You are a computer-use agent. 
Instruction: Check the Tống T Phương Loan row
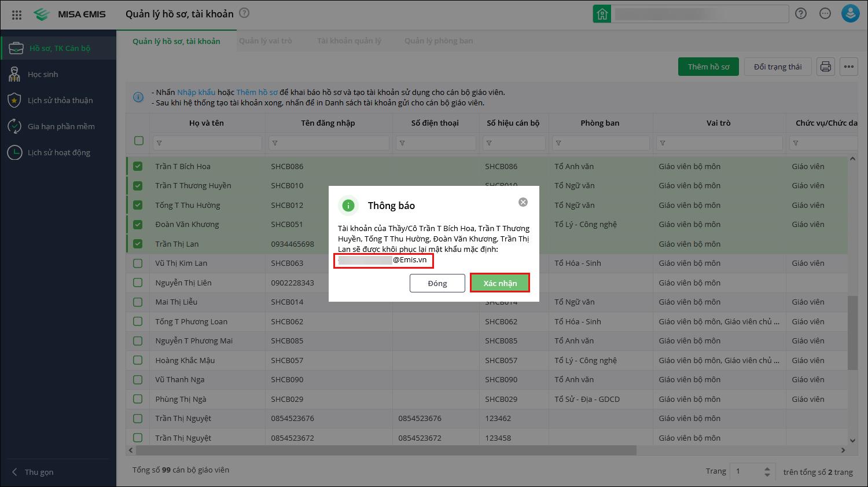click(x=138, y=321)
